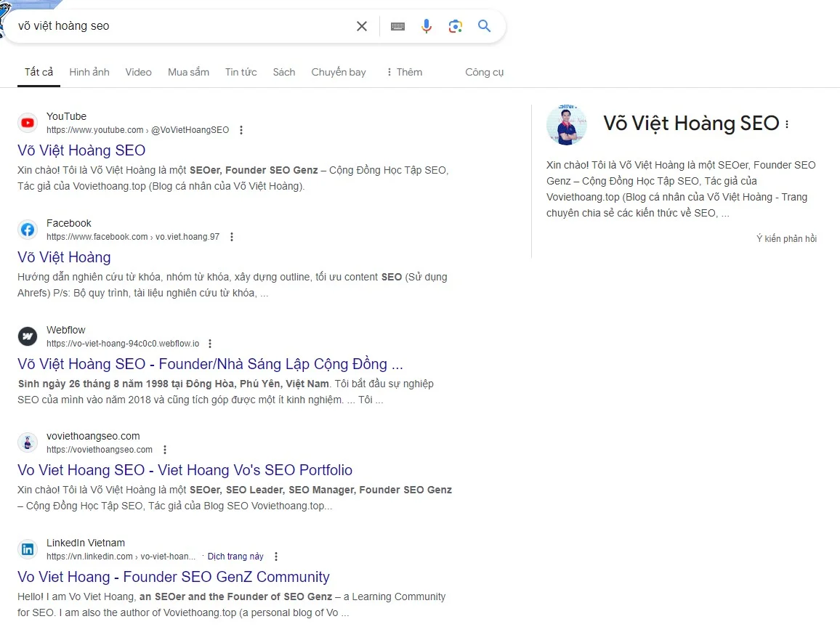840x635 pixels.
Task: Open options menu for Facebook result
Action: (x=231, y=237)
